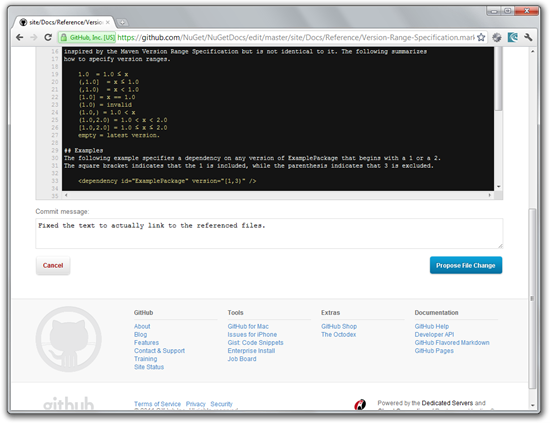This screenshot has height=423, width=550.
Task: Maximize the Chrome browser window
Action: tap(508, 11)
